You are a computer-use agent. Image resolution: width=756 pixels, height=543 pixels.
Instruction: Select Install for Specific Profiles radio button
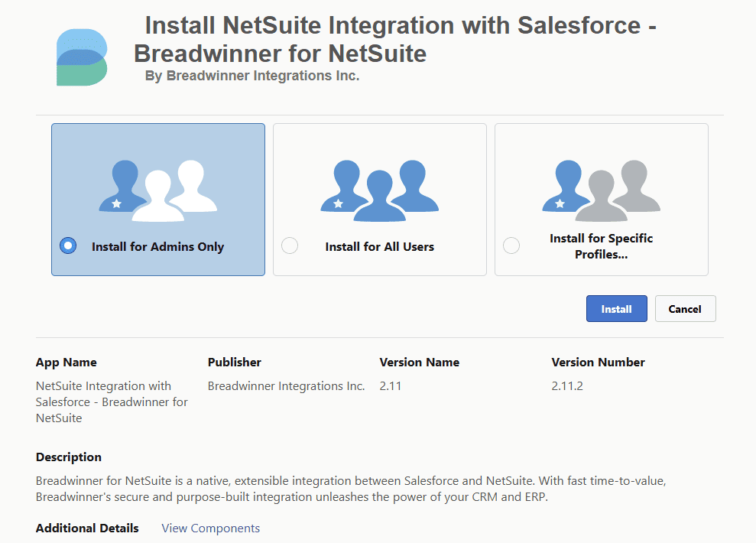511,245
